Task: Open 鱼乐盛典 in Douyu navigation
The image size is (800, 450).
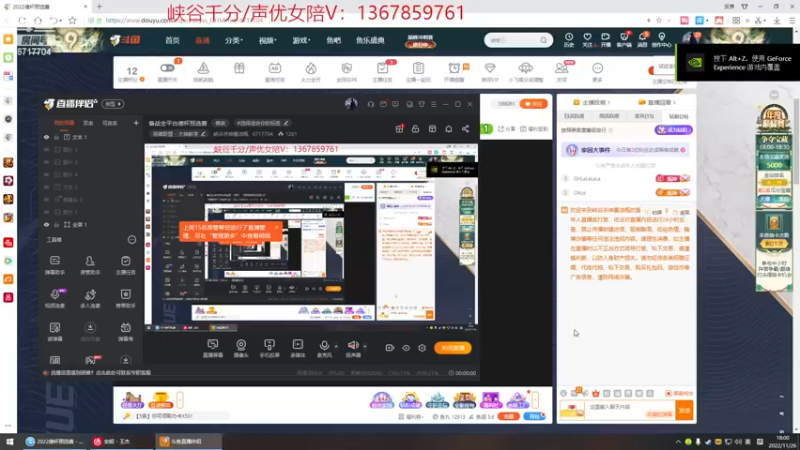Action: (x=370, y=40)
